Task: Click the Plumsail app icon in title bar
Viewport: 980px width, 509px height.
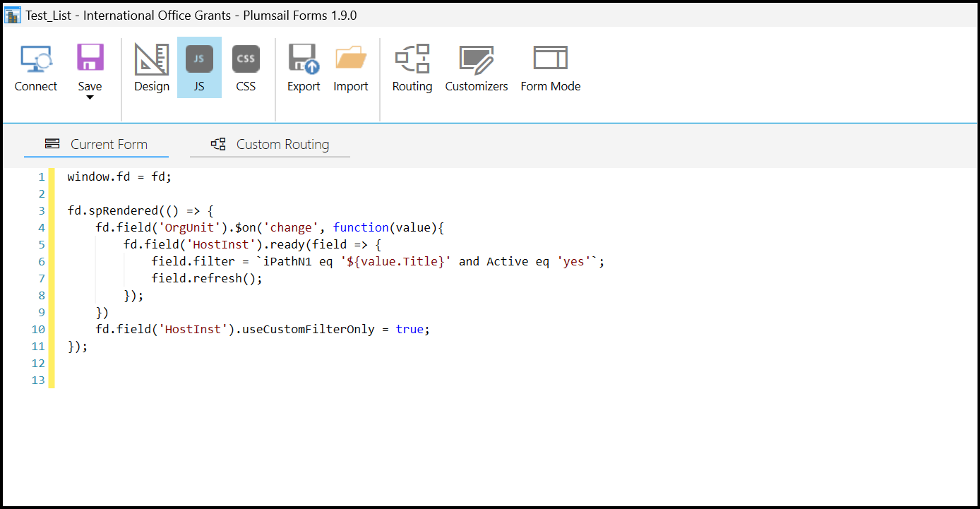Action: tap(13, 15)
